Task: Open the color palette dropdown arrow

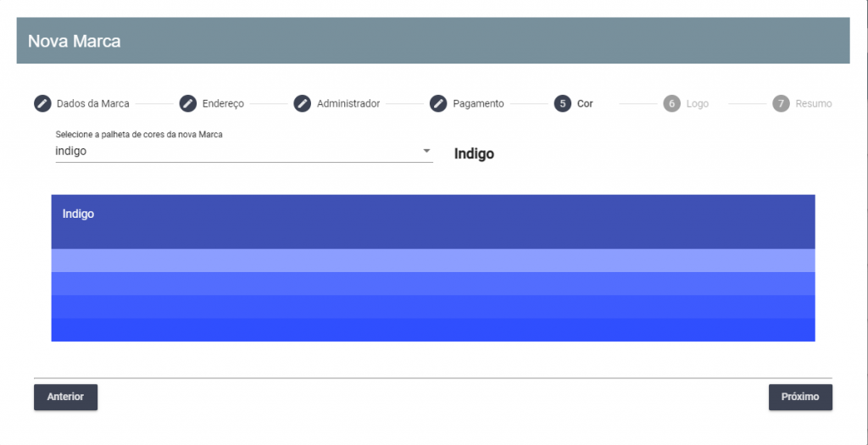Action: coord(427,151)
